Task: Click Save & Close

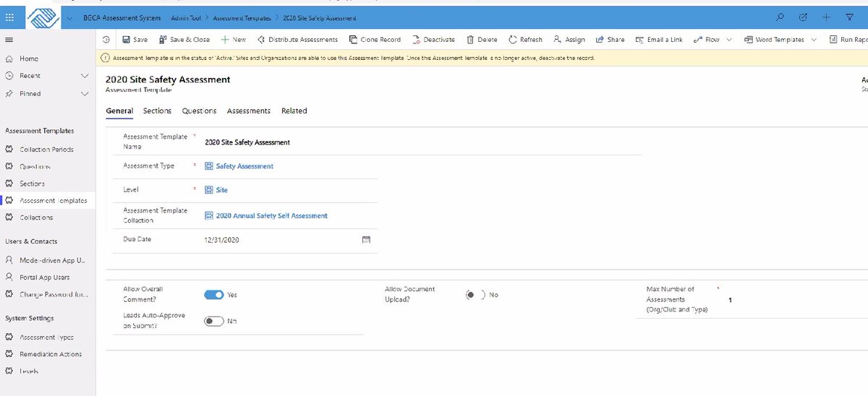Action: click(x=184, y=40)
